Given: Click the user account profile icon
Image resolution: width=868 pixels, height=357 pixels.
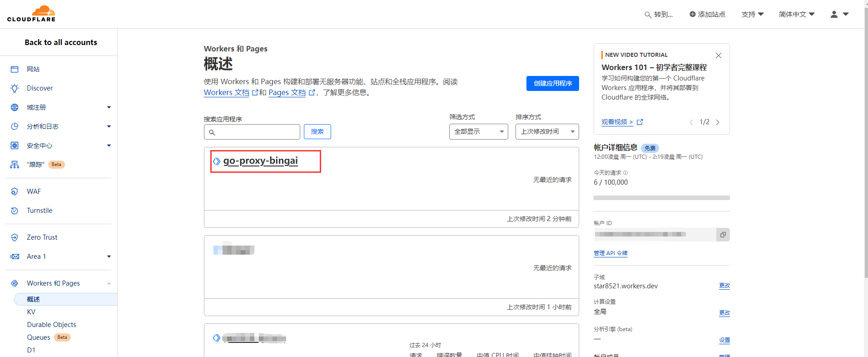Looking at the screenshot, I should point(834,15).
